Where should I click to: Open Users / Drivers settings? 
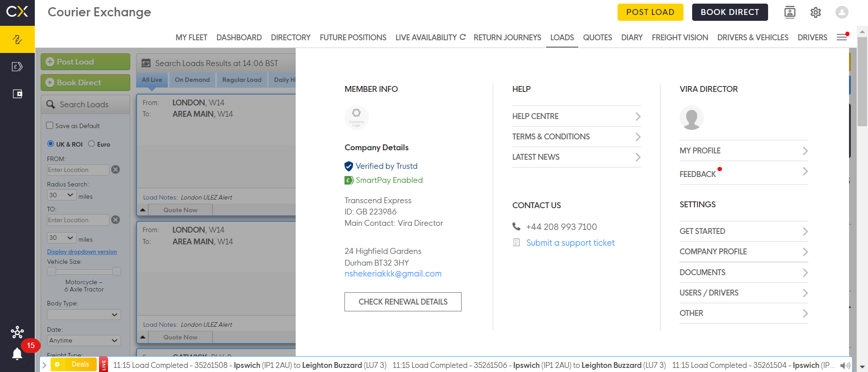(744, 293)
